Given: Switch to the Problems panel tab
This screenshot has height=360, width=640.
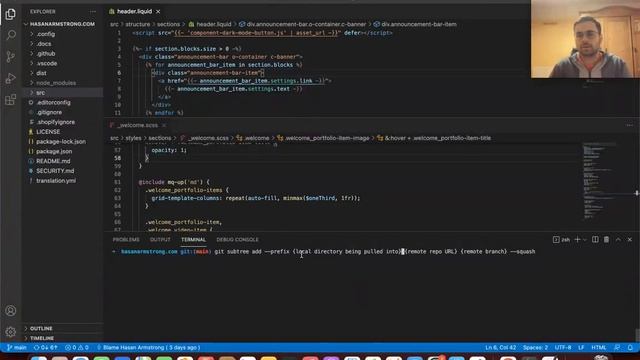Looking at the screenshot, I should click(x=126, y=240).
